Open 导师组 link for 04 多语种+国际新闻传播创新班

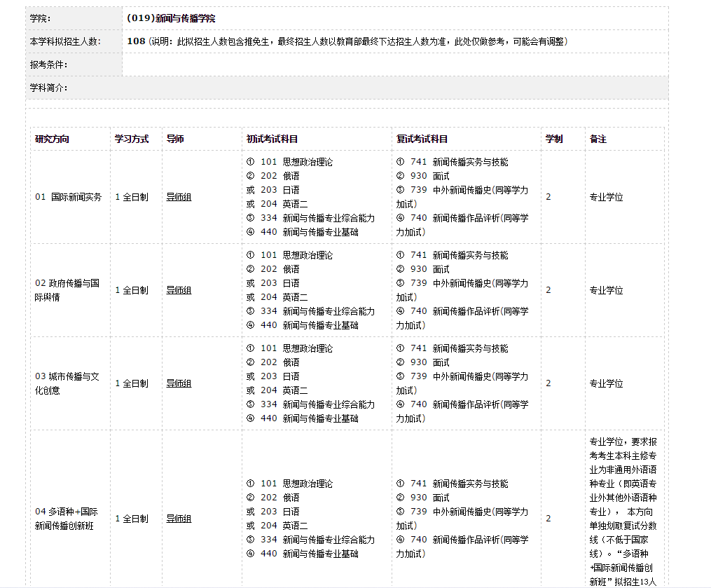pos(179,519)
